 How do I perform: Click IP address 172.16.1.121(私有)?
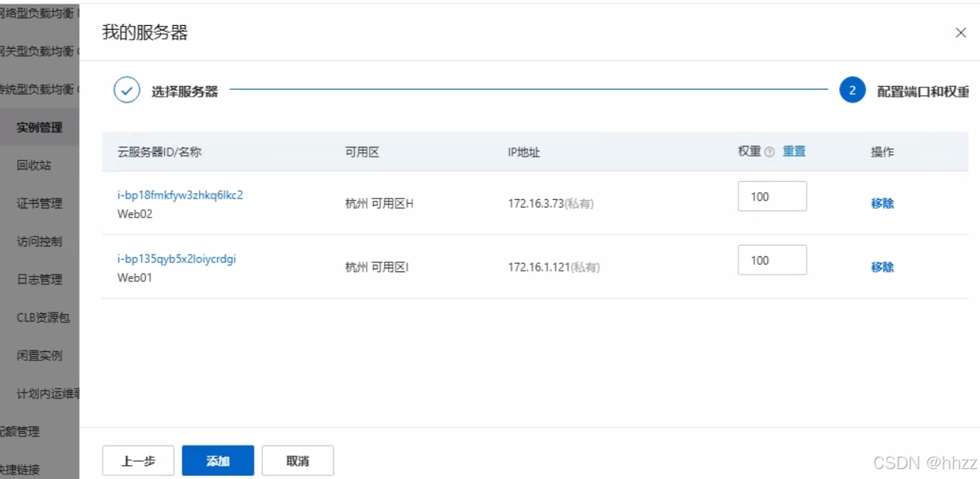(554, 267)
